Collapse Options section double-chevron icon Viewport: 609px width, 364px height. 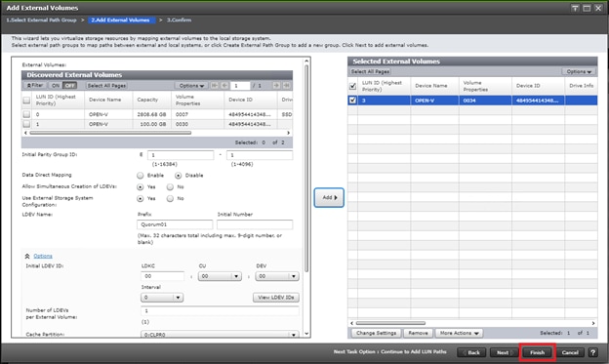(x=27, y=256)
